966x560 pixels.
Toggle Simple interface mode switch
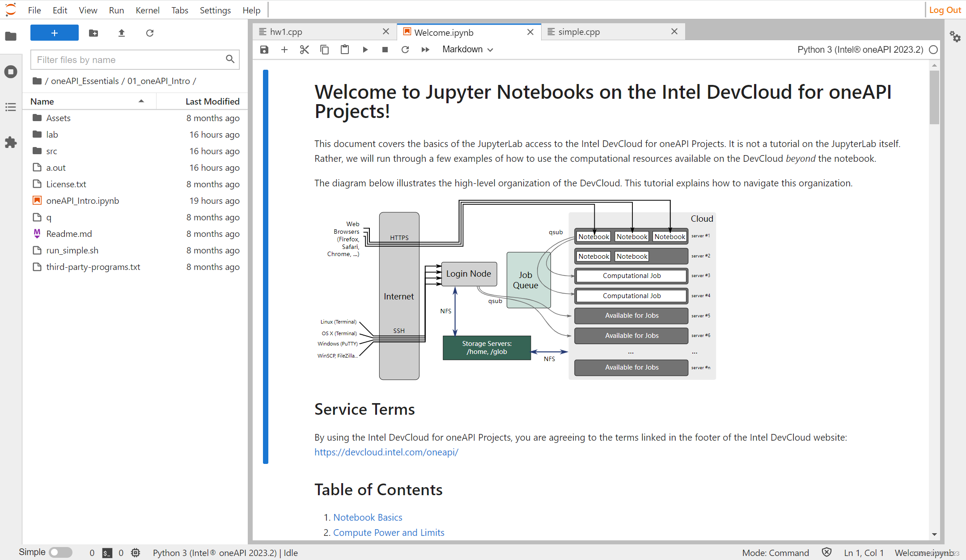coord(60,552)
